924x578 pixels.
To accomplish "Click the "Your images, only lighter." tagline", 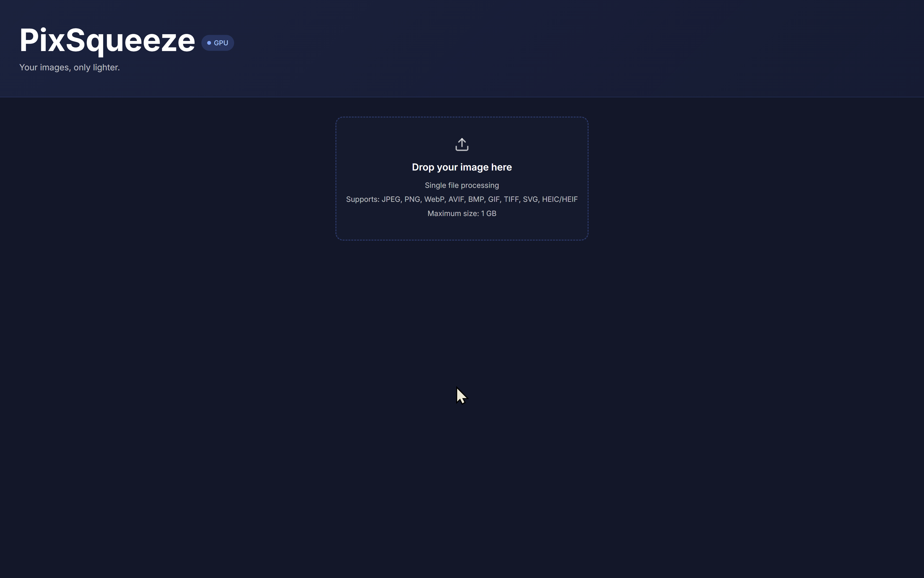I will (70, 68).
